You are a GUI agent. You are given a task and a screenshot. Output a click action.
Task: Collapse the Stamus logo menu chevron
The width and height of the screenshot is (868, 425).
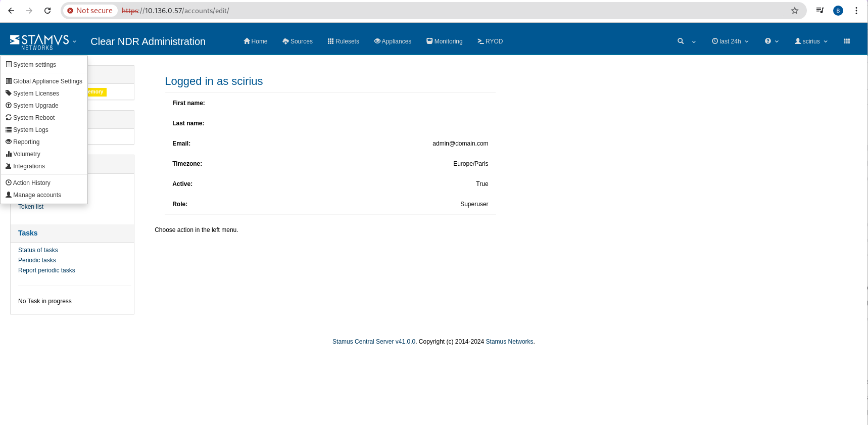pyautogui.click(x=74, y=41)
